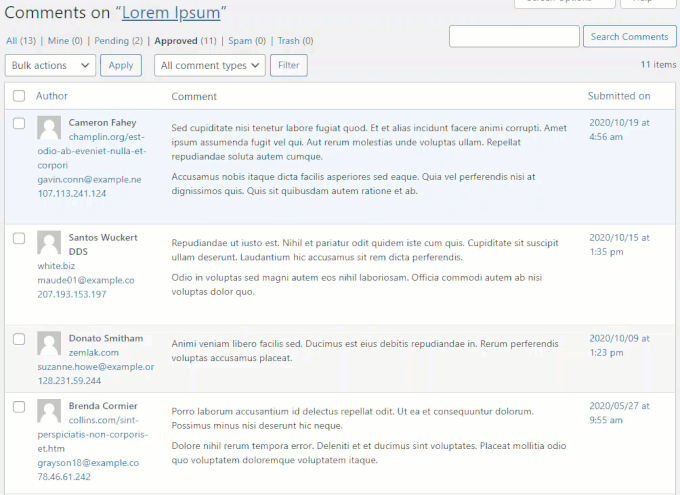
Task: View Spam (0) comments
Action: 247,41
